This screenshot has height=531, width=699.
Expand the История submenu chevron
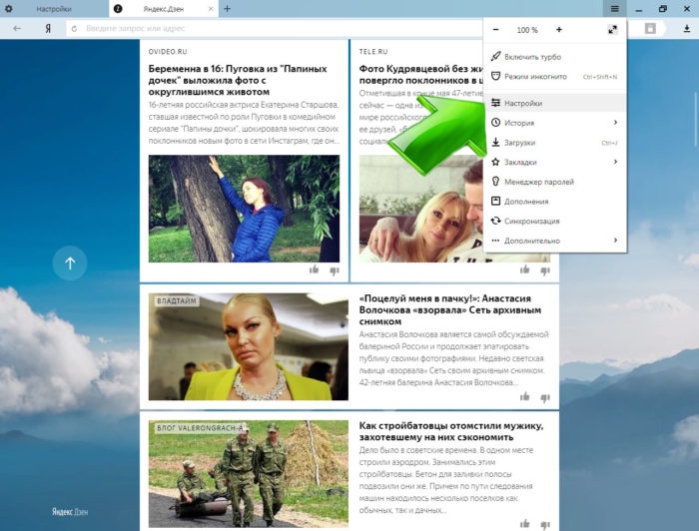[616, 122]
